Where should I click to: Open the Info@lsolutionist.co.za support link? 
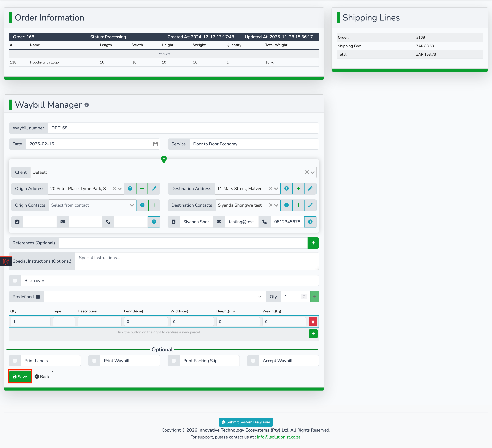[279, 437]
